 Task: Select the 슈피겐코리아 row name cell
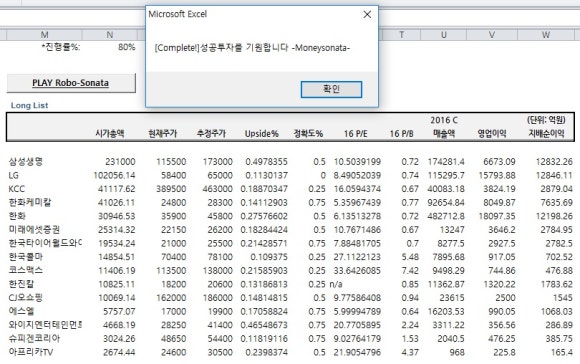point(34,338)
